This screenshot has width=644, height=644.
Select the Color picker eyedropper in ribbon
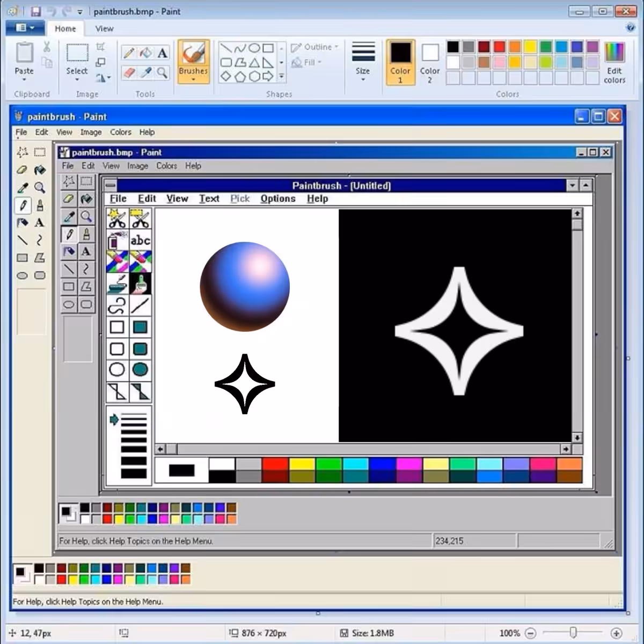tap(145, 72)
